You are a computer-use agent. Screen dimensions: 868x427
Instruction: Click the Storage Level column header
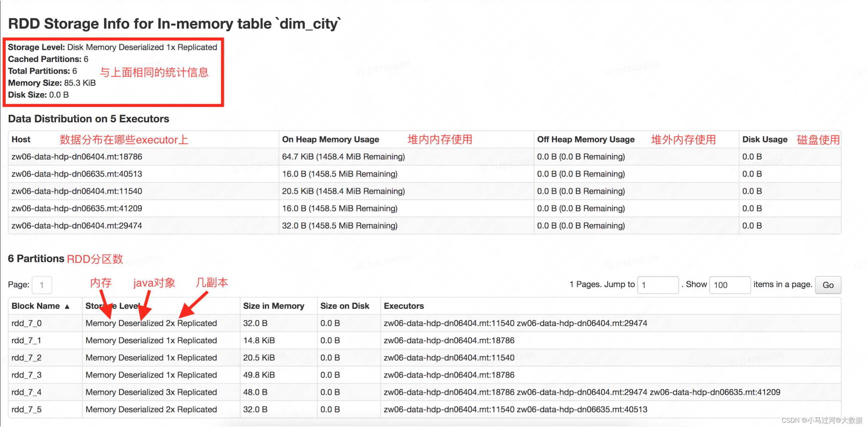tap(113, 306)
